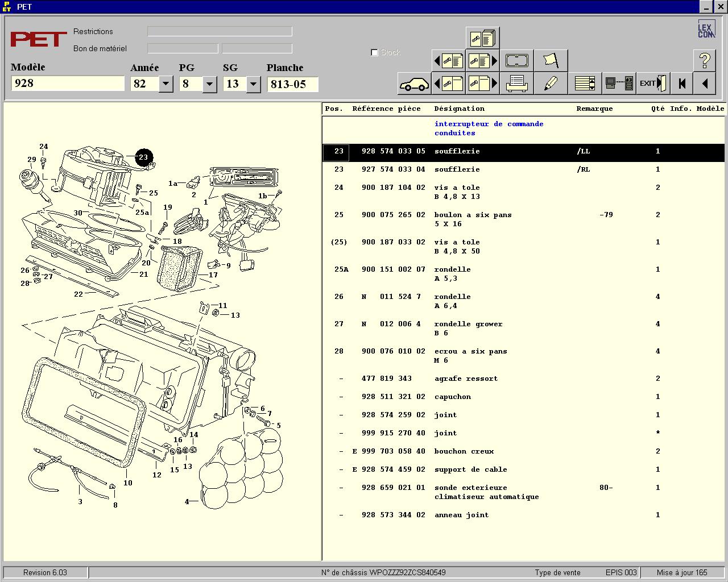Click the computer connection transfer icon

(x=619, y=84)
